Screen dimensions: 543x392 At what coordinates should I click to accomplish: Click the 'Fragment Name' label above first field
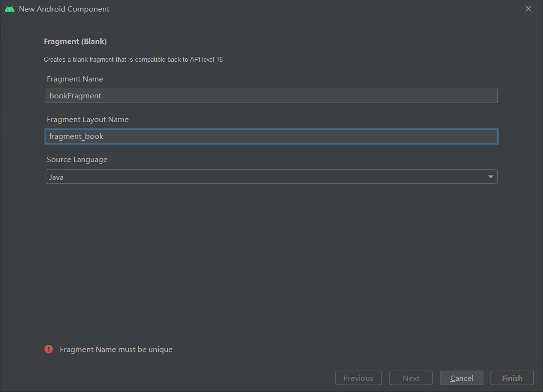(75, 79)
